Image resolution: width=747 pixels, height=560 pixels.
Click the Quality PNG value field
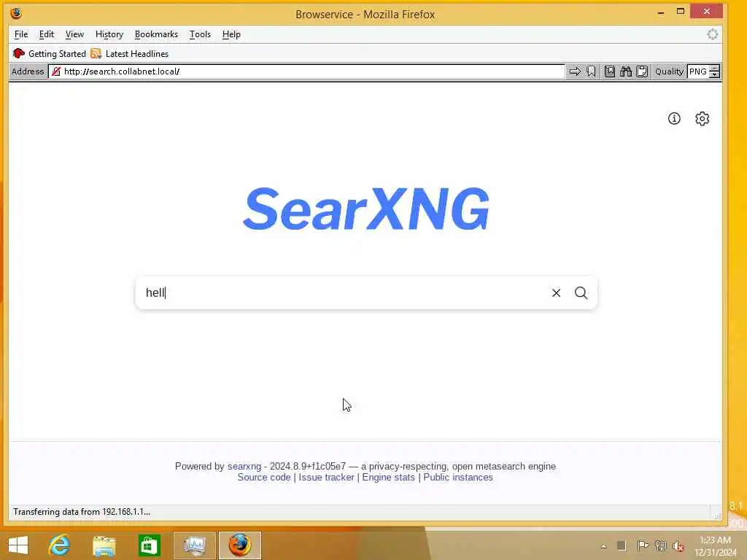pos(698,71)
